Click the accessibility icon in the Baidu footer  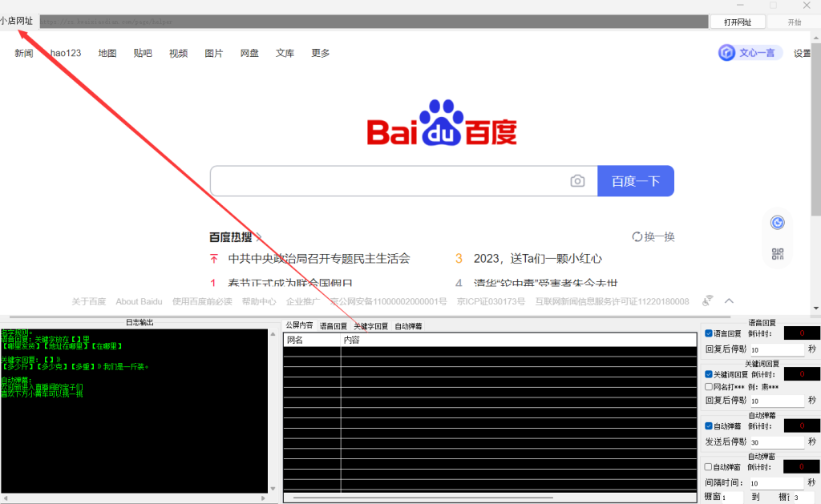click(708, 301)
